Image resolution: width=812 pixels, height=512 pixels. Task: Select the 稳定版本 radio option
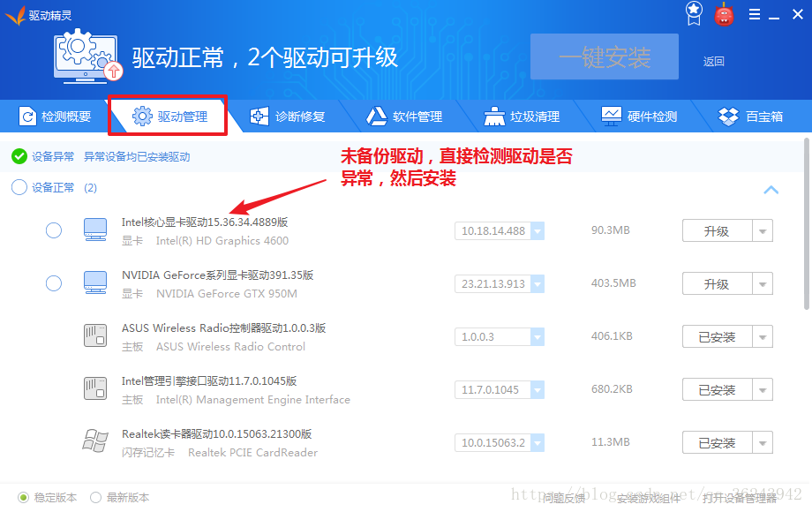23,498
